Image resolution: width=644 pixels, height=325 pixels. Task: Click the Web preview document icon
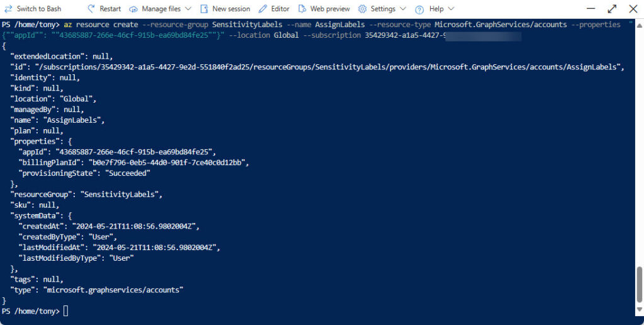point(303,9)
